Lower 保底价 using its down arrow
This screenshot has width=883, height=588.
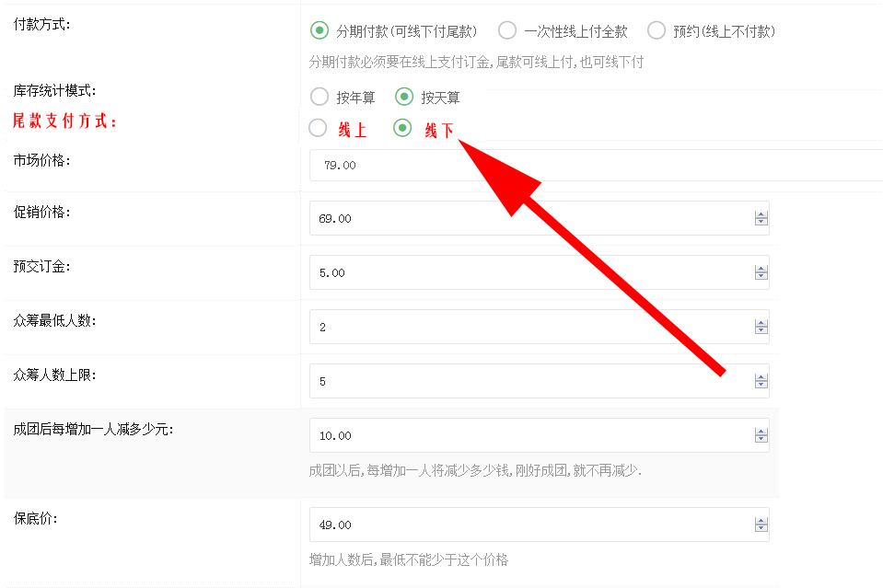(x=761, y=529)
